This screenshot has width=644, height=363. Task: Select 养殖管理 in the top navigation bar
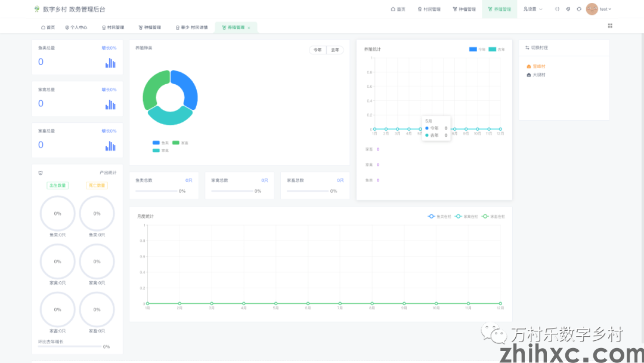500,9
